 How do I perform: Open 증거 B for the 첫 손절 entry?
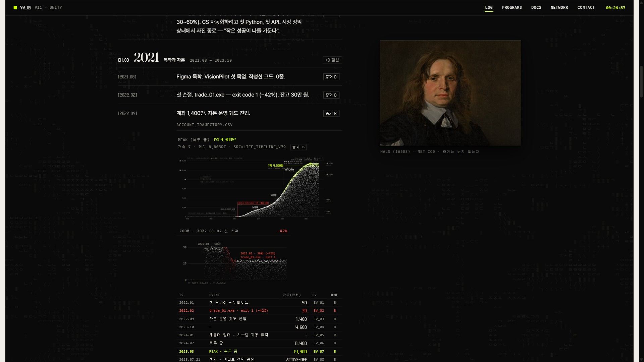tap(331, 95)
